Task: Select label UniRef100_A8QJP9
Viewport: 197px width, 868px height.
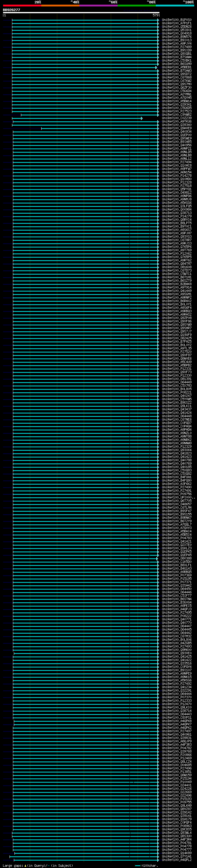Action: pos(176,741)
